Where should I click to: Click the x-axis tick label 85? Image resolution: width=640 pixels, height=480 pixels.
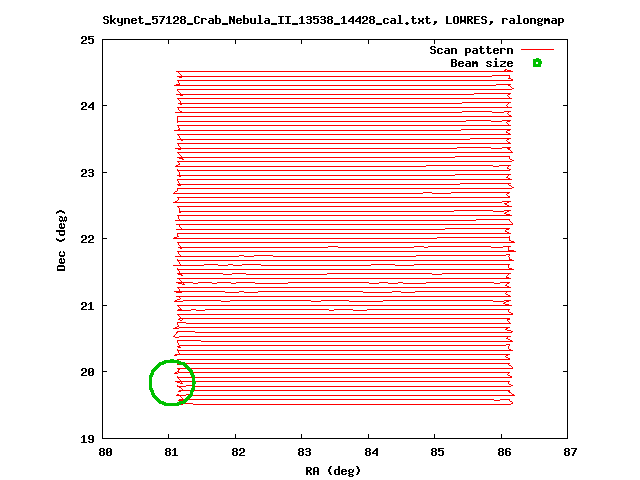[x=438, y=452]
